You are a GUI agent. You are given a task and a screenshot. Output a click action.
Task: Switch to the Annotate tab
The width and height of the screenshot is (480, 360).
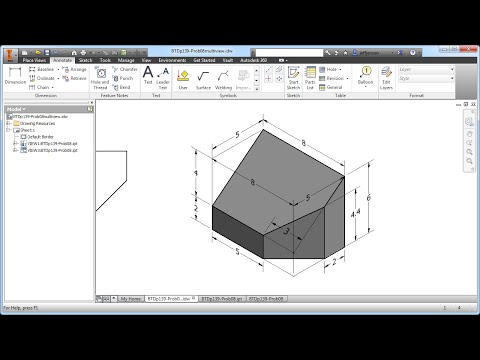point(63,60)
